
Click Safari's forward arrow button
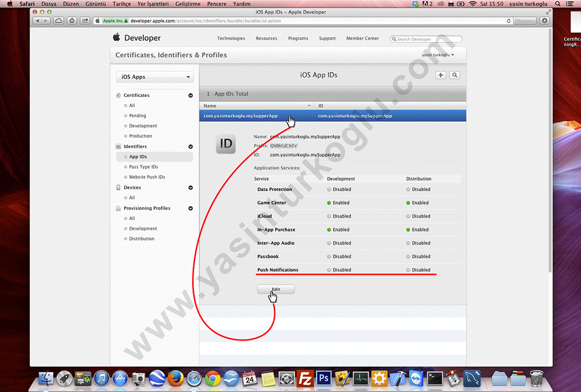pyautogui.click(x=46, y=21)
